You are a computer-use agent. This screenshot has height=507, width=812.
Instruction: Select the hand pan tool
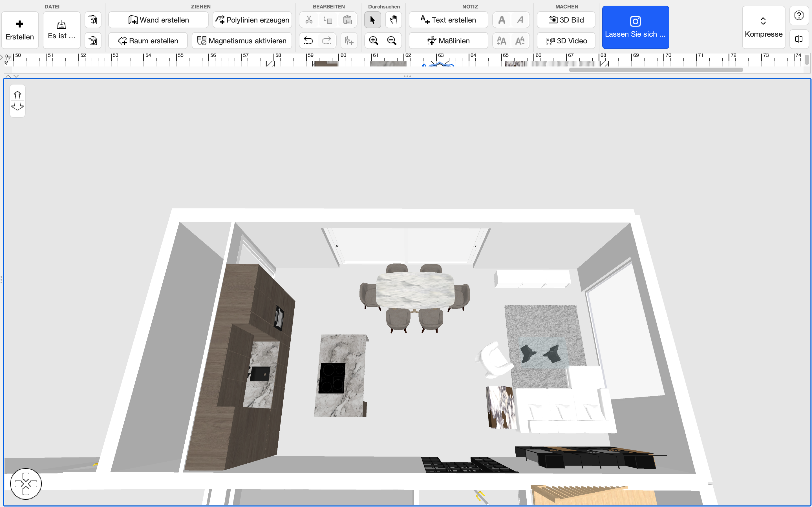pos(393,20)
